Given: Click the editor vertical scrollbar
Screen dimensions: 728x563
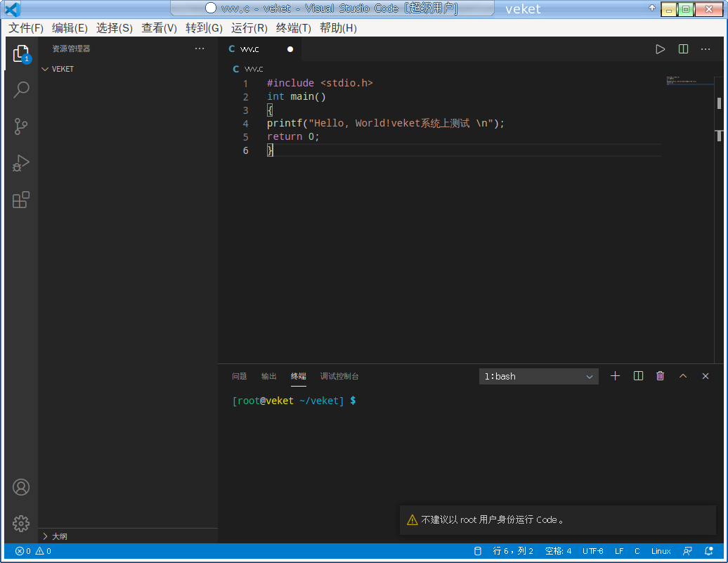Looking at the screenshot, I should pyautogui.click(x=719, y=219).
